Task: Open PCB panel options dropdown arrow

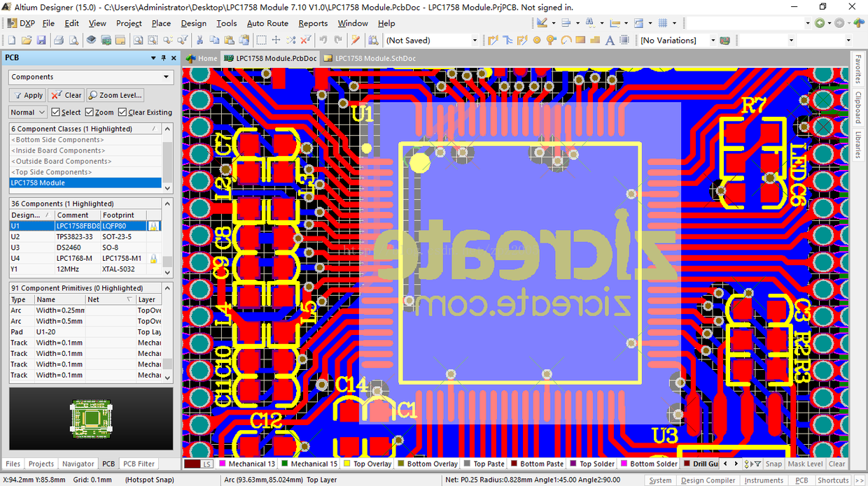Action: point(153,58)
